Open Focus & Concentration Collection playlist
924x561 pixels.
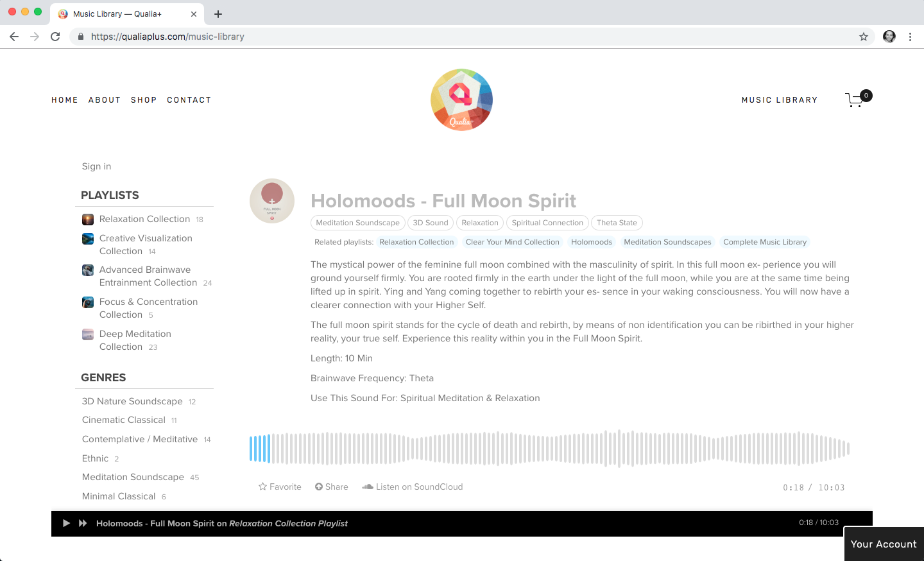148,308
